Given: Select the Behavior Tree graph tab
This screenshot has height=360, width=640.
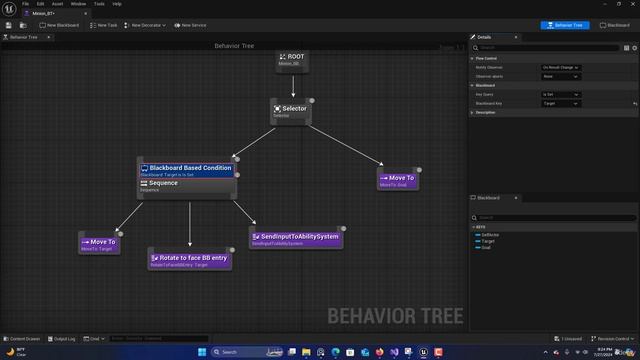Looking at the screenshot, I should pyautogui.click(x=27, y=37).
